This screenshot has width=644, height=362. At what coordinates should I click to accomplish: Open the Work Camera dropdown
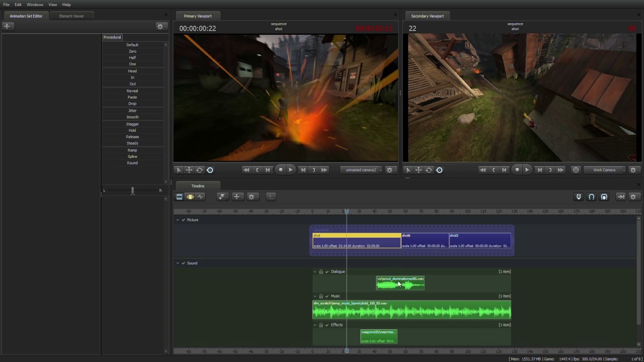click(604, 170)
